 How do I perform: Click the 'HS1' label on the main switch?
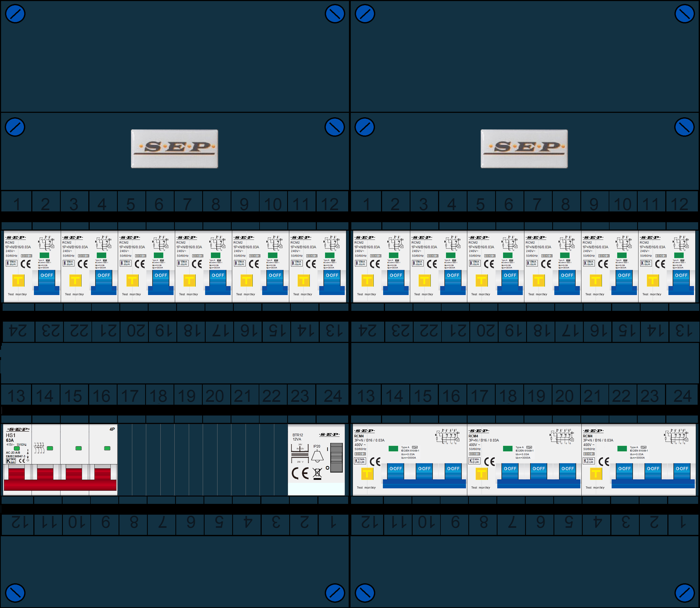(11, 435)
